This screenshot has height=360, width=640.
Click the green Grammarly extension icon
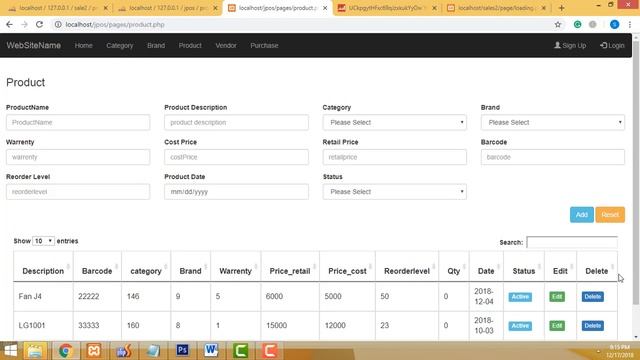tap(578, 24)
